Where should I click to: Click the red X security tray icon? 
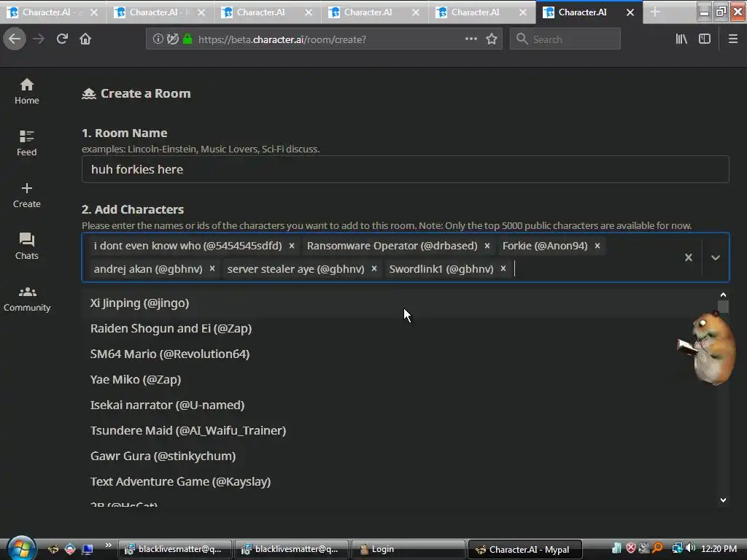tap(630, 548)
